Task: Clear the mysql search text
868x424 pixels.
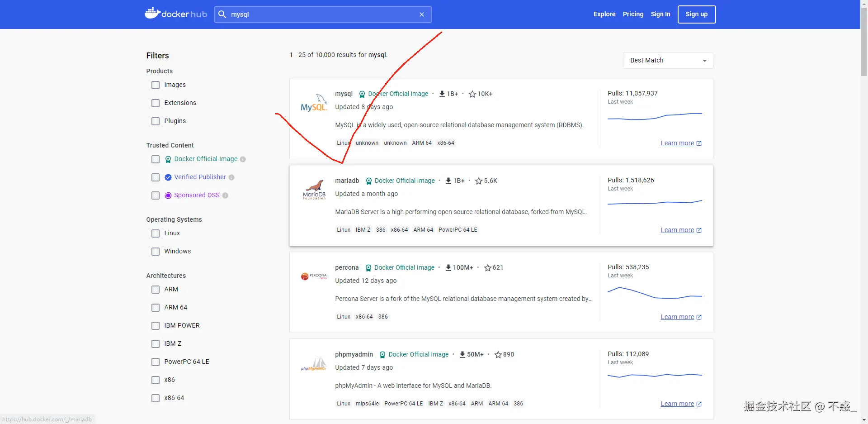Action: click(x=422, y=14)
